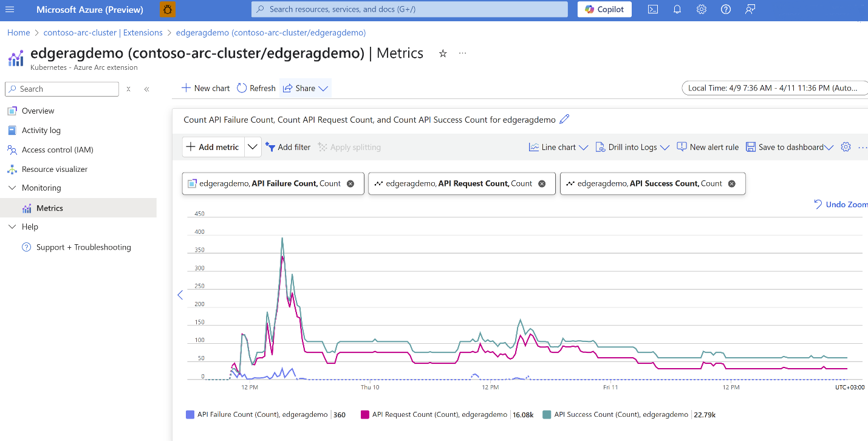The height and width of the screenshot is (441, 868).
Task: Click the global search resources field
Action: 409,9
